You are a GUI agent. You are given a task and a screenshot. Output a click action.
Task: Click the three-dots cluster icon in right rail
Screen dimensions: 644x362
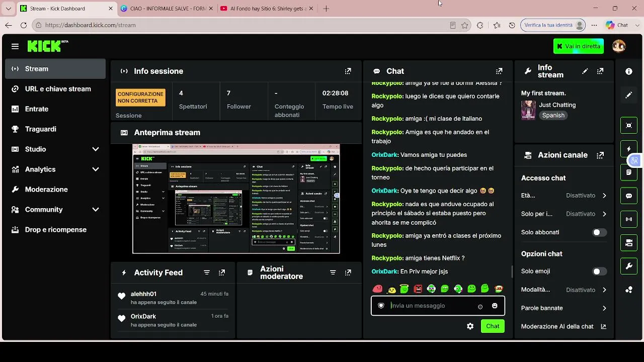point(629,290)
